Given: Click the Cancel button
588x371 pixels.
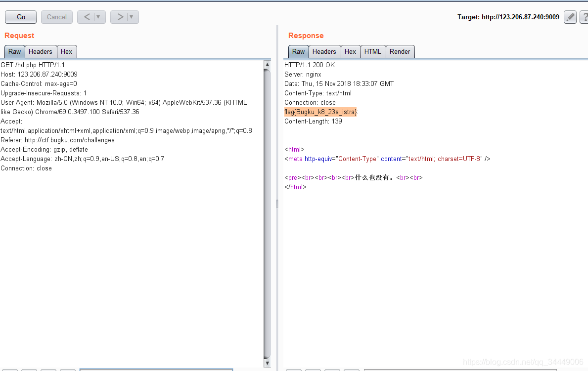Looking at the screenshot, I should click(57, 17).
